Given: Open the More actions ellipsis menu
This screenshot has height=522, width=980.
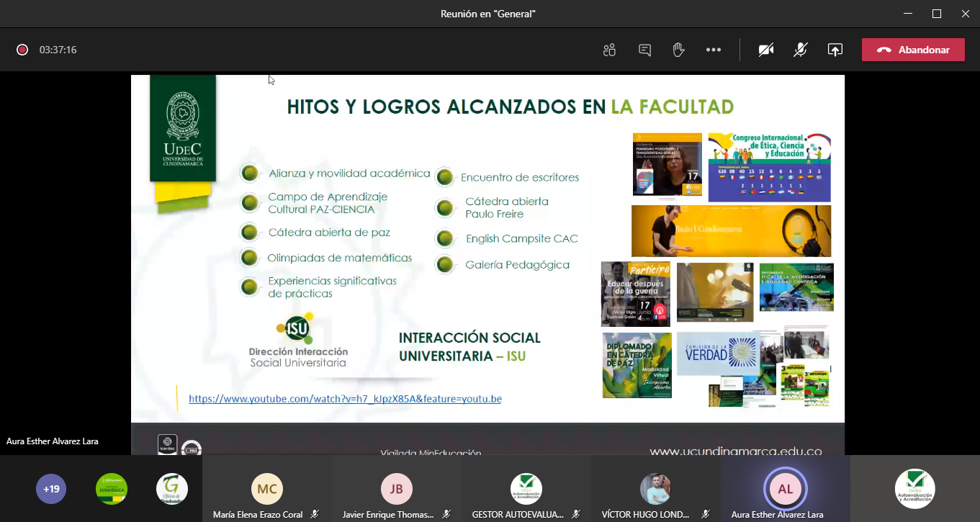Looking at the screenshot, I should click(x=714, y=50).
